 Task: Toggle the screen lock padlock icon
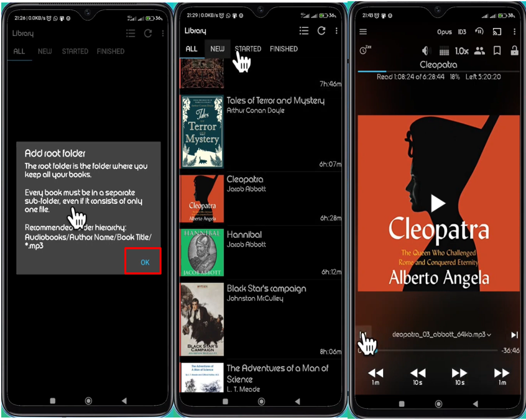click(514, 50)
